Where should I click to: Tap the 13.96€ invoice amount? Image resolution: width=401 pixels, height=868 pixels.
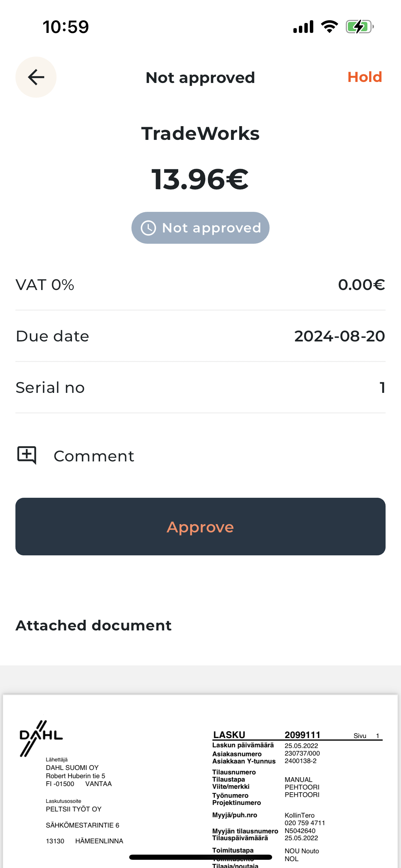(x=200, y=179)
